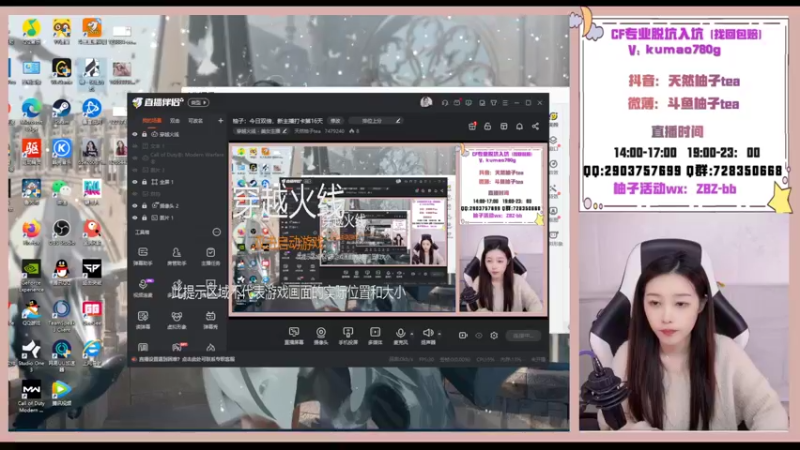The image size is (800, 450).
Task: Add a new scene with plus icon
Action: click(x=220, y=121)
